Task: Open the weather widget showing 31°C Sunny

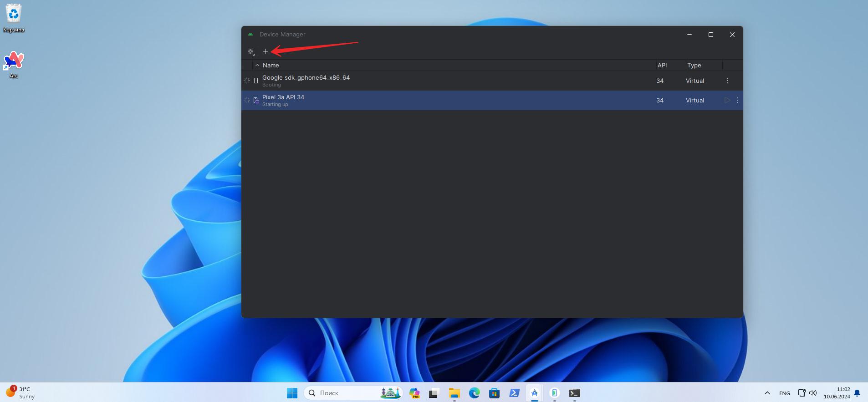Action: (20, 393)
